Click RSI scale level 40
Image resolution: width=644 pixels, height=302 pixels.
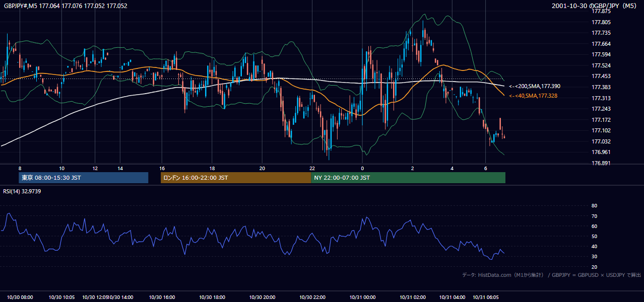[594, 247]
